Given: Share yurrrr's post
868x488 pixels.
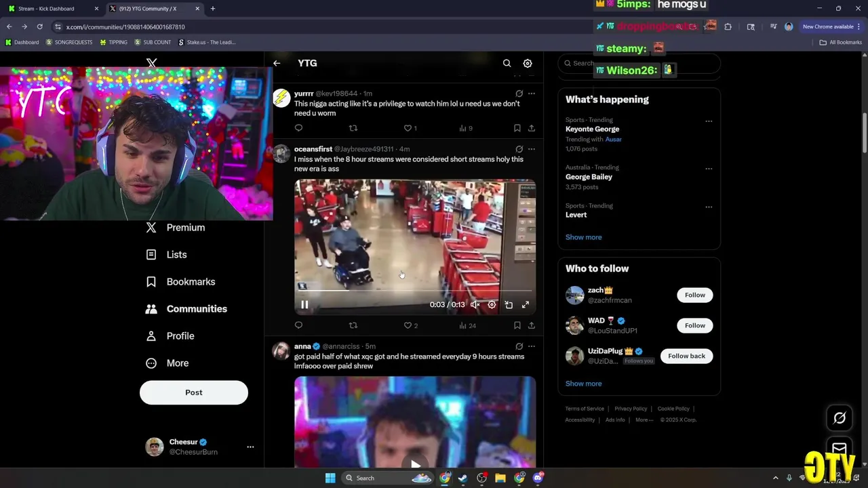Looking at the screenshot, I should click(532, 128).
